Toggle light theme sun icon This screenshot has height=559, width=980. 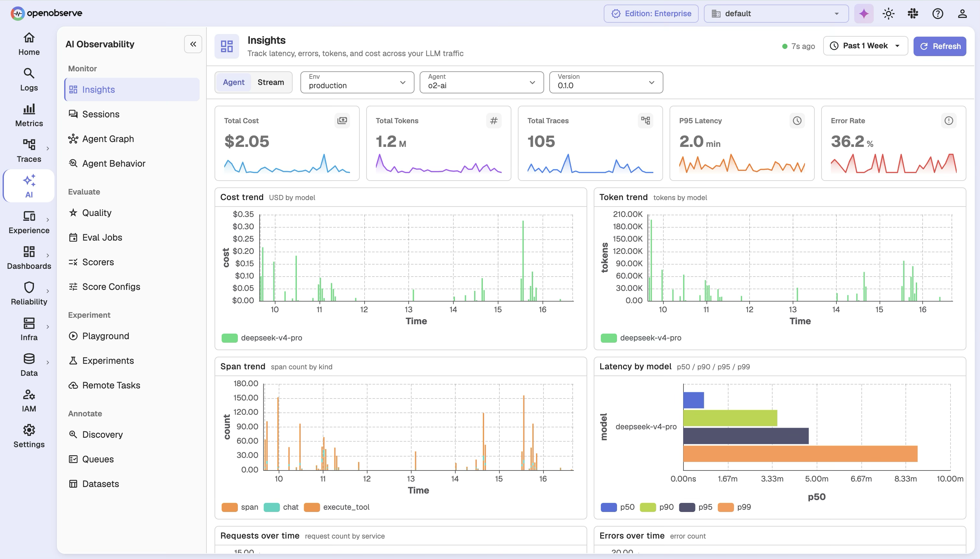(888, 14)
